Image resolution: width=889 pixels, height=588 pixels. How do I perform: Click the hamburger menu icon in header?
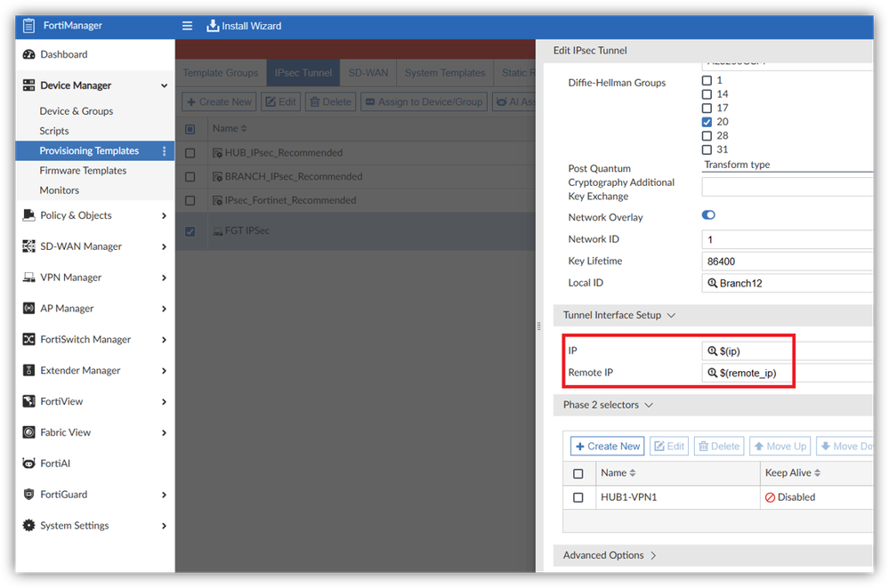coord(187,26)
